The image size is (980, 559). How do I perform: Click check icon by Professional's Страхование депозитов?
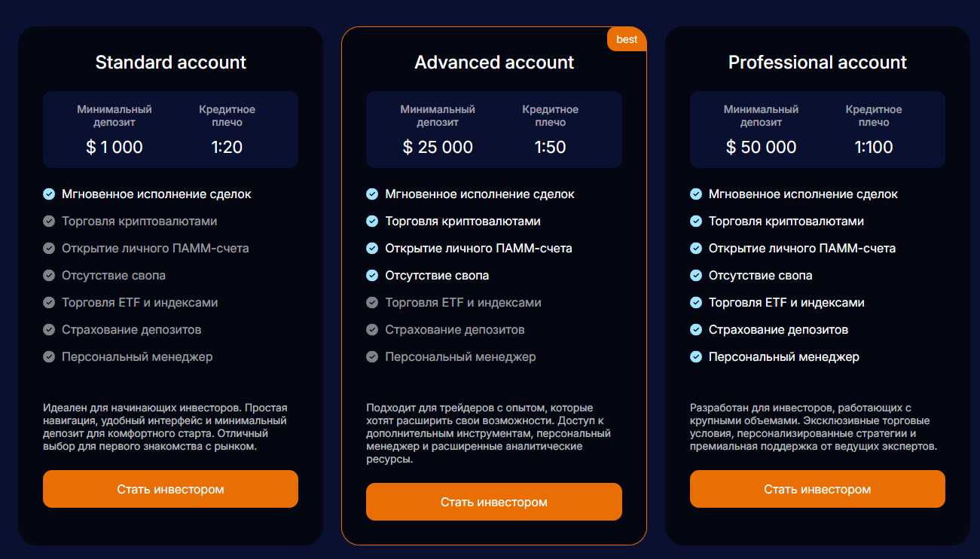696,330
